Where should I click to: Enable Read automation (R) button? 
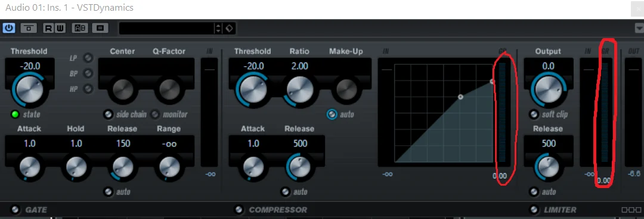tap(48, 29)
